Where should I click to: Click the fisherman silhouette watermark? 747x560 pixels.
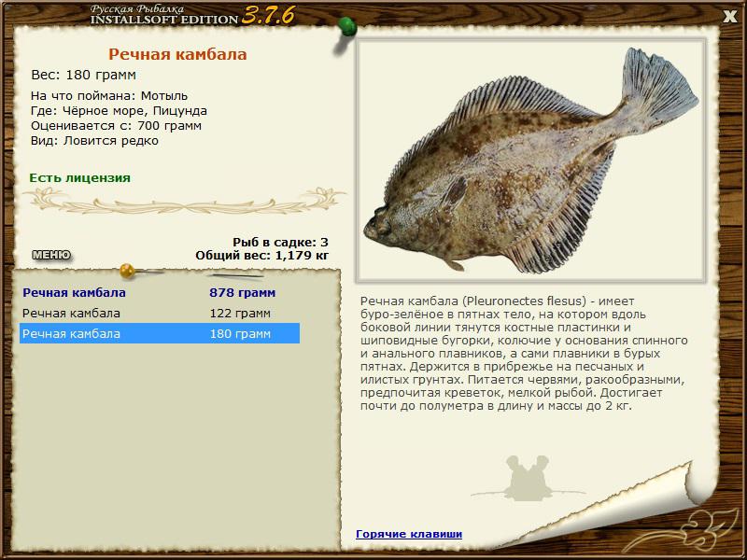coord(528,477)
